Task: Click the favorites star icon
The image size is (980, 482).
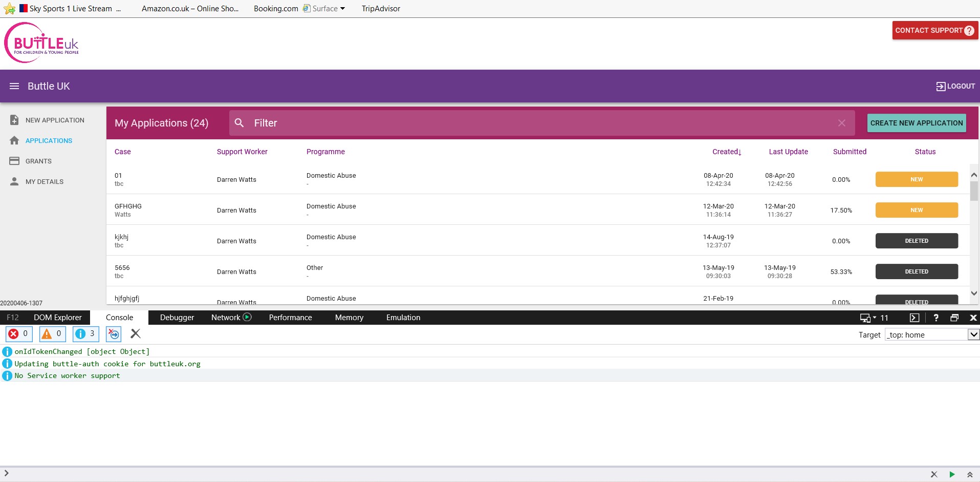Action: point(9,9)
